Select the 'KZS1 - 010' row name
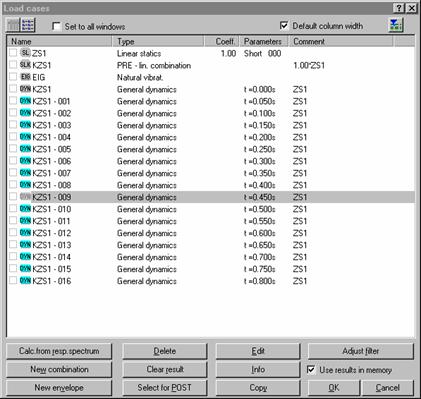Image resolution: width=421 pixels, height=399 pixels. (52, 209)
